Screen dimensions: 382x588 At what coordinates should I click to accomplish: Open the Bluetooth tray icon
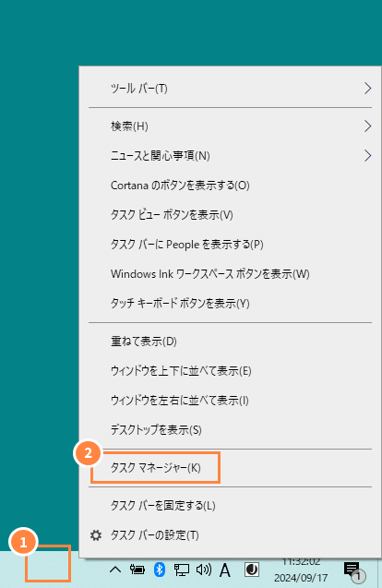click(160, 570)
